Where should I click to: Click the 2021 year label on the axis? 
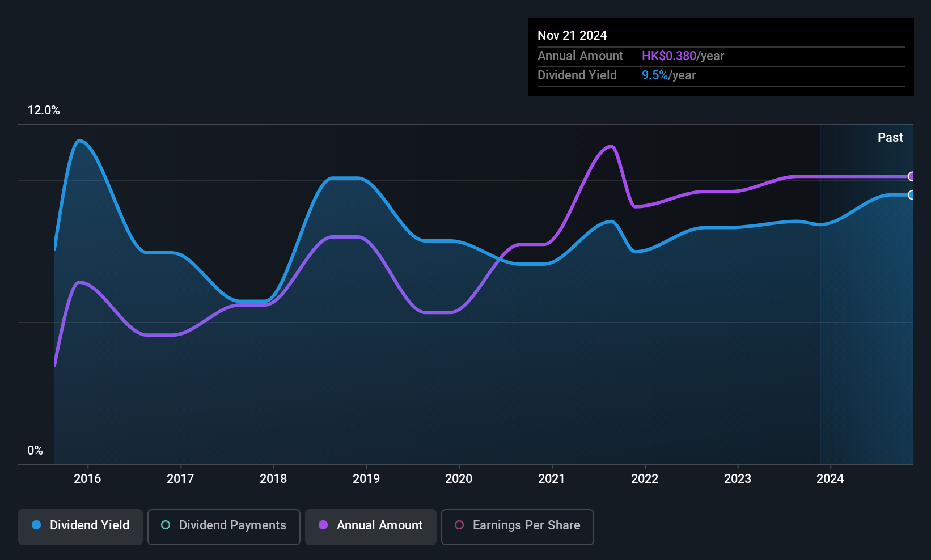click(x=552, y=478)
